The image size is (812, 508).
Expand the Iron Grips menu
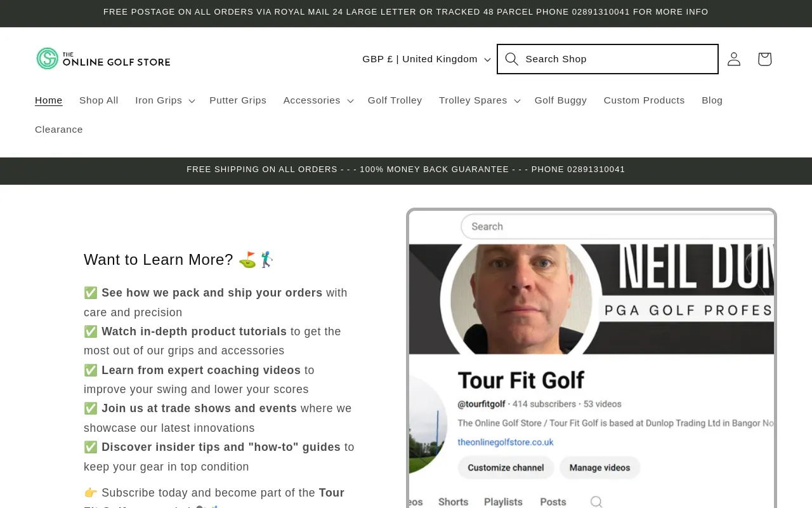pyautogui.click(x=165, y=100)
